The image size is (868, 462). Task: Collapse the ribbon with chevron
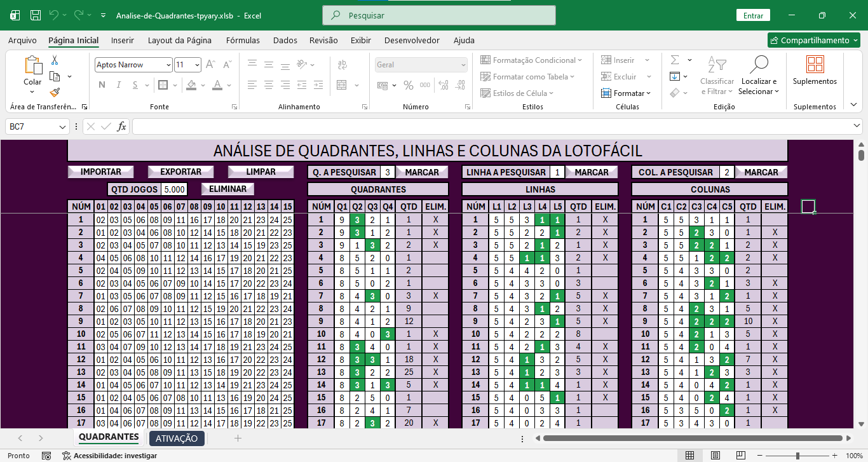(x=853, y=104)
